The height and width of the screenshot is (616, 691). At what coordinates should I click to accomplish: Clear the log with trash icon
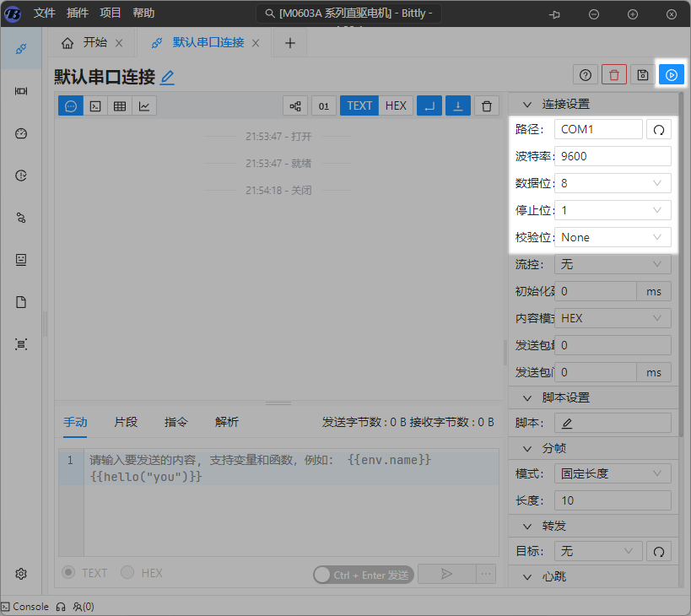tap(486, 105)
